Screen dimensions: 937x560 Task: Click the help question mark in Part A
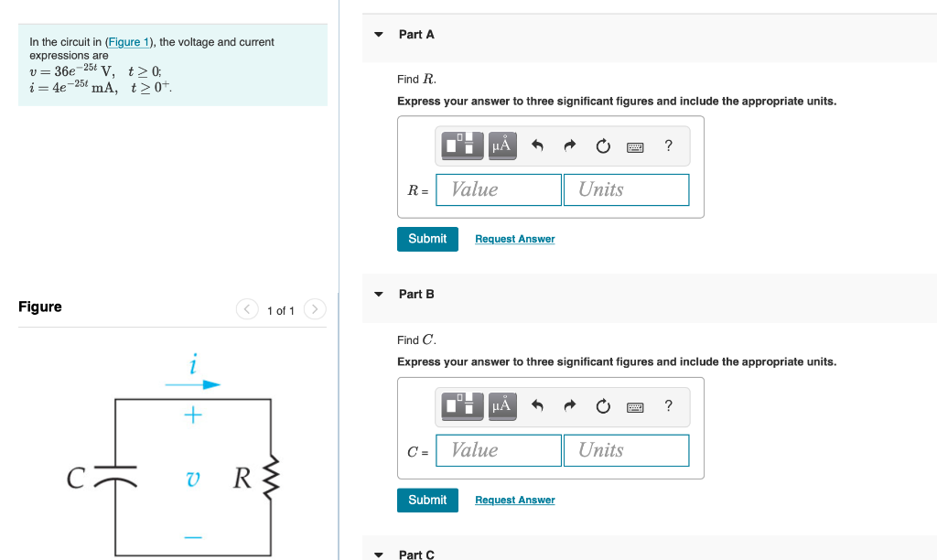(668, 146)
